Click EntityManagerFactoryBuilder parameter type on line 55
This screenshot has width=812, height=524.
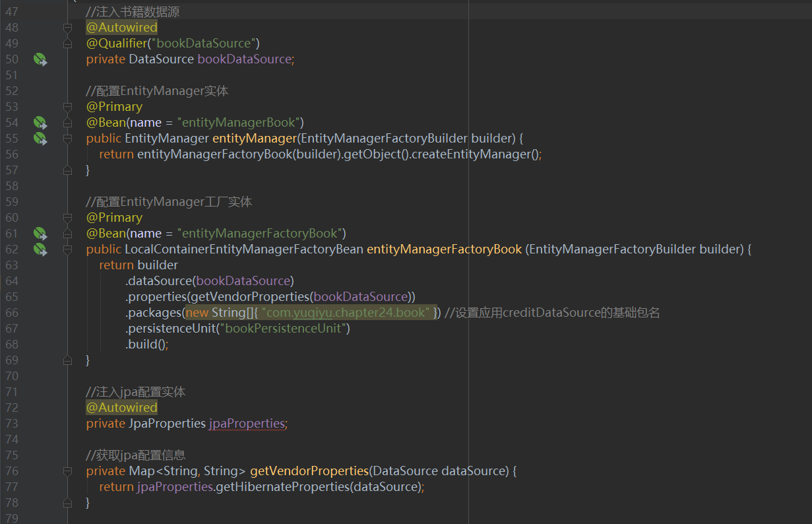point(384,139)
